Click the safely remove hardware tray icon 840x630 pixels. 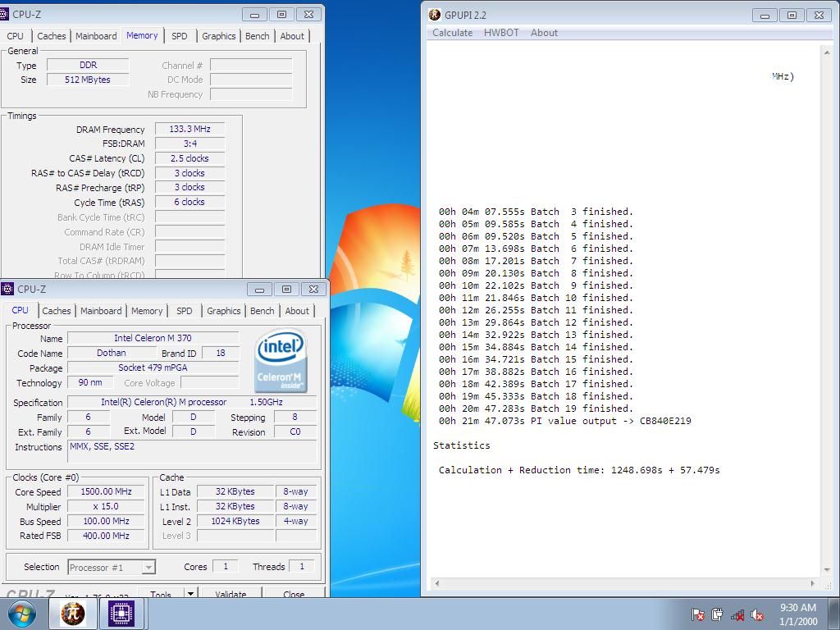717,614
